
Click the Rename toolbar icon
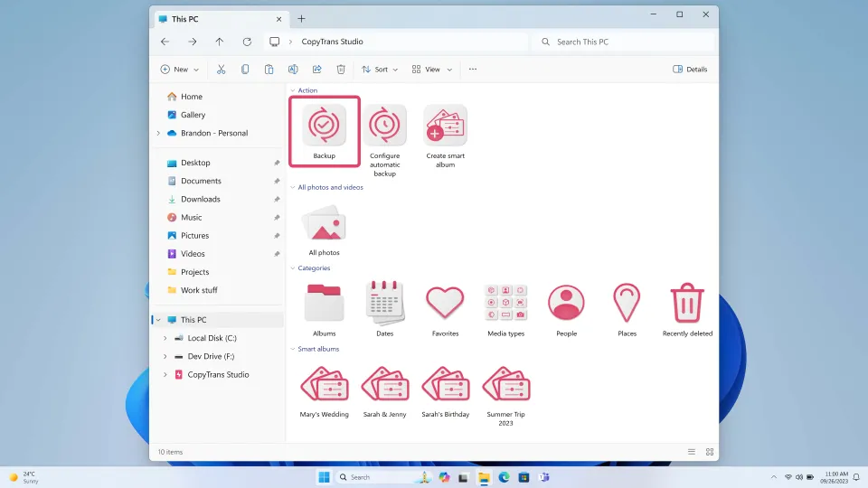(293, 70)
